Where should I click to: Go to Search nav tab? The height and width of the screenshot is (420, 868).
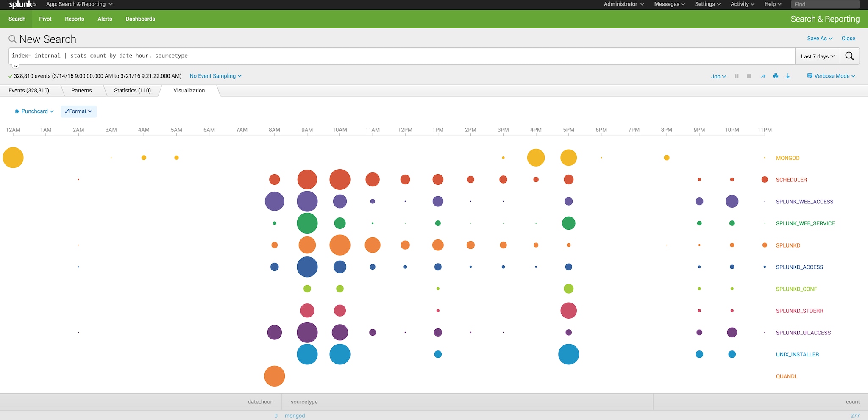17,19
